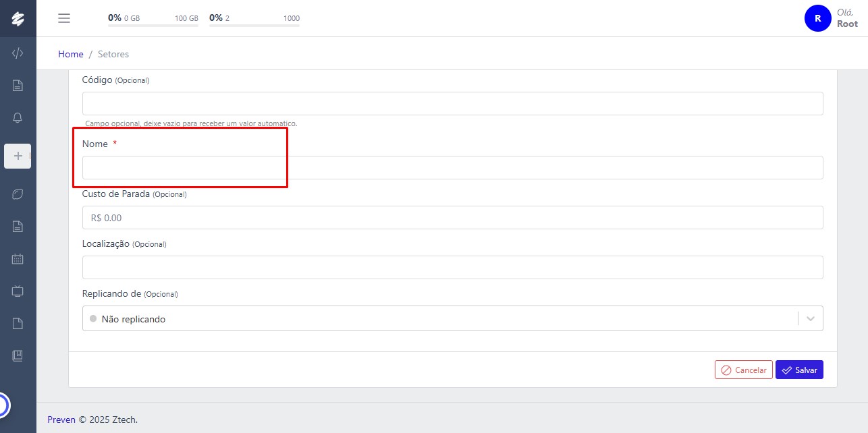Image resolution: width=868 pixels, height=433 pixels.
Task: Open the code brackets sidebar icon
Action: [18, 53]
